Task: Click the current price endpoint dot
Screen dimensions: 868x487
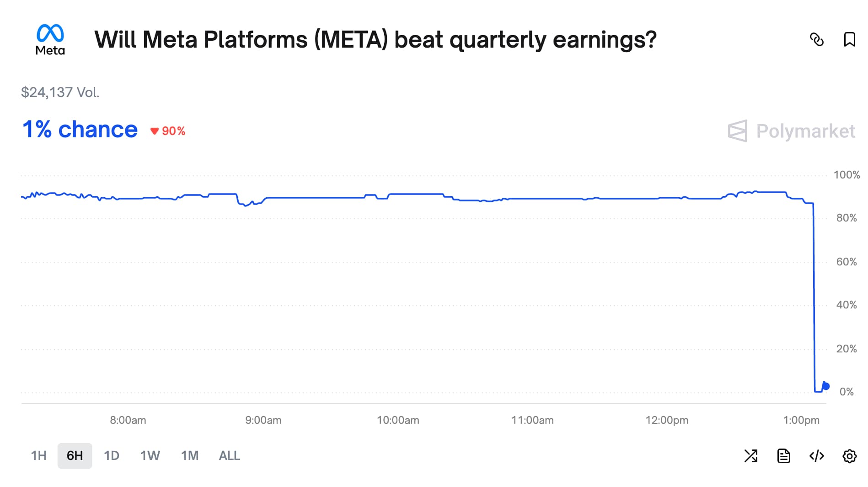Action: point(826,386)
